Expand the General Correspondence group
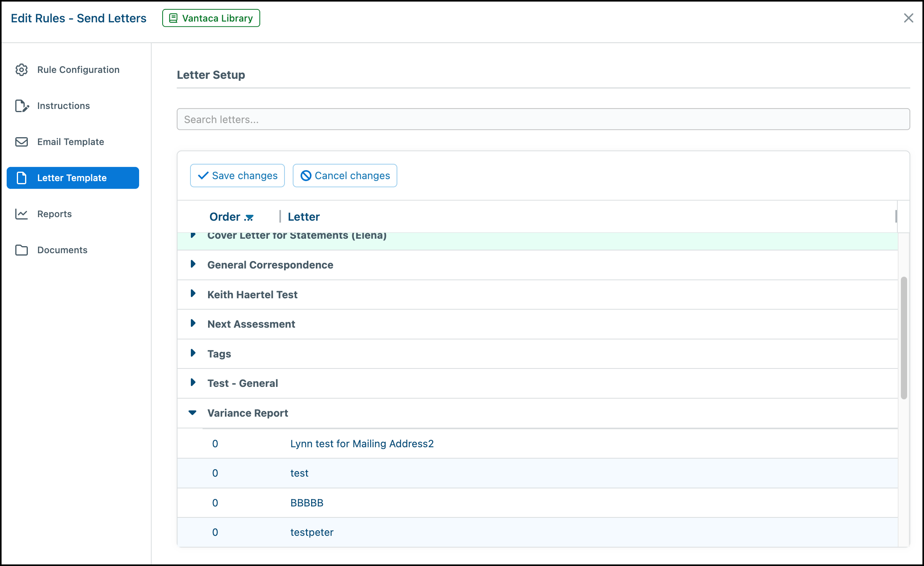The image size is (924, 566). coord(193,264)
